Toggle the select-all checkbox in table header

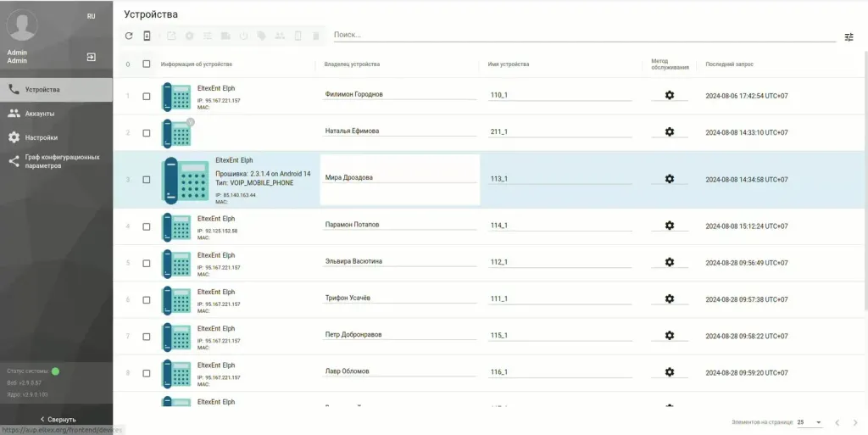[x=147, y=64]
